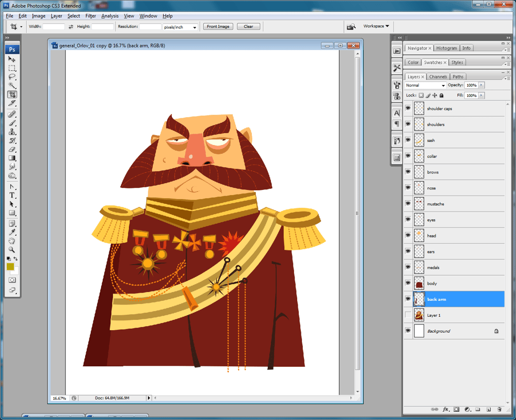Click the Front Image button
The width and height of the screenshot is (516, 420).
coord(218,27)
